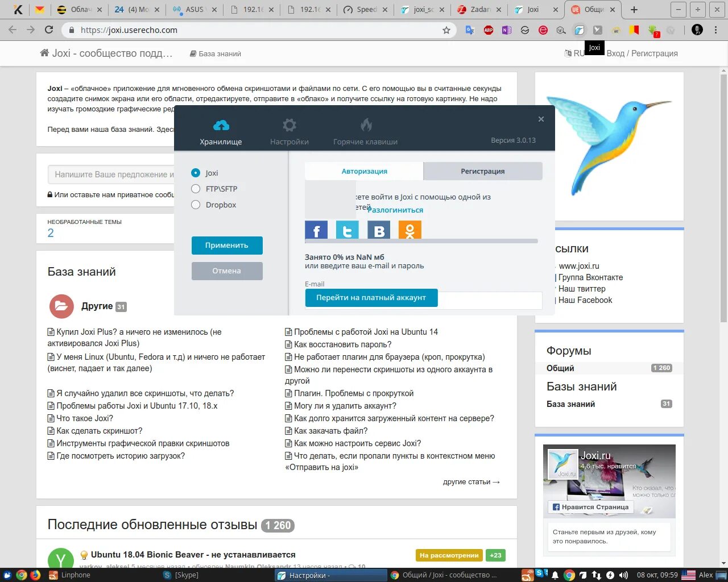Click the hummingbird logo image
This screenshot has height=582, width=728.
[x=609, y=147]
